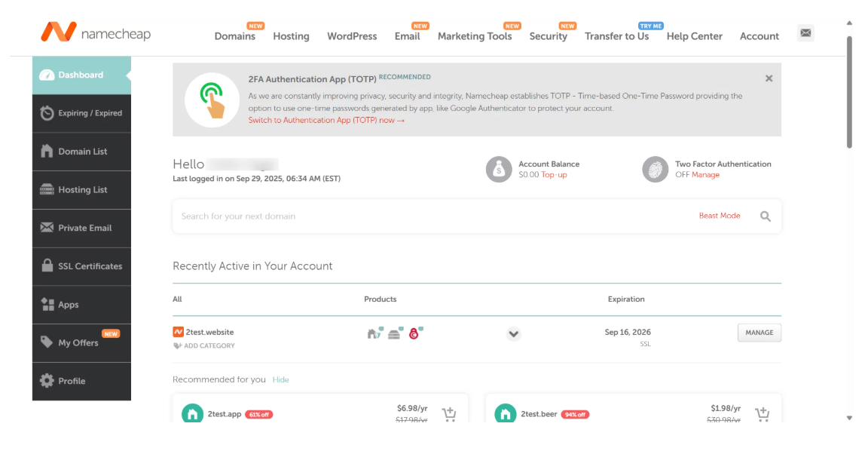The height and width of the screenshot is (451, 868).
Task: Go to Domain List
Action: coord(81,152)
